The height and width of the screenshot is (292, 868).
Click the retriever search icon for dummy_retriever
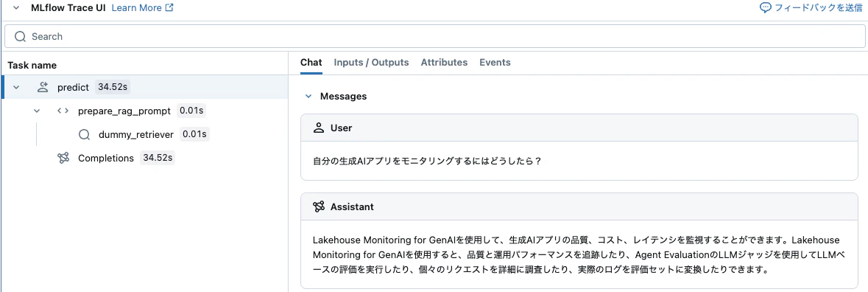click(x=84, y=134)
